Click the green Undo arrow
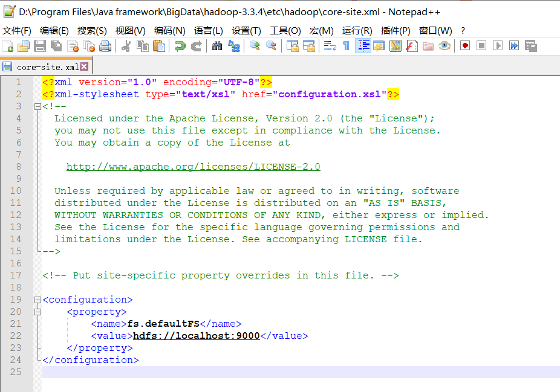 [x=180, y=46]
